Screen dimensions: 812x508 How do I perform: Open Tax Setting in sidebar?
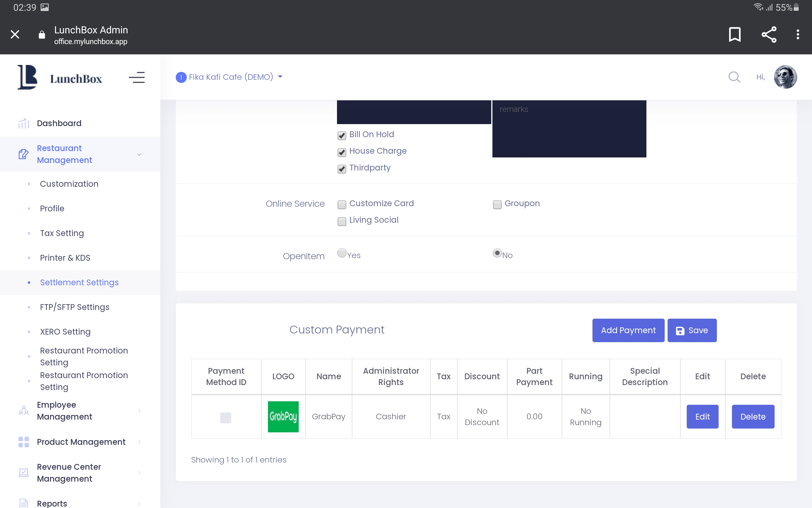(62, 233)
